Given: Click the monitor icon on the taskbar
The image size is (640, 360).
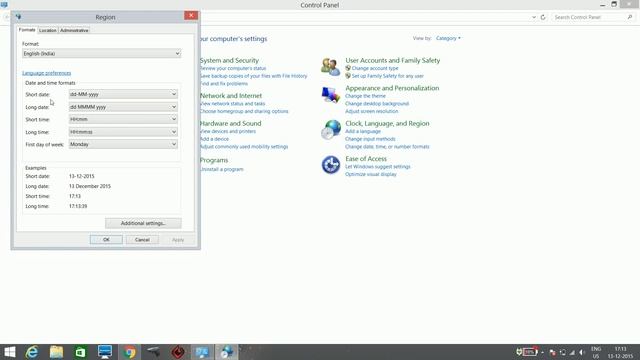Looking at the screenshot, I should pyautogui.click(x=105, y=352).
